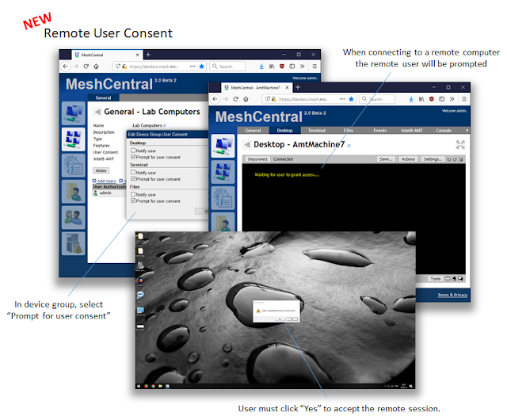Image resolution: width=507 pixels, height=420 pixels.
Task: Click the edit pencil next to AmtMachine7 title
Action: pyautogui.click(x=349, y=146)
